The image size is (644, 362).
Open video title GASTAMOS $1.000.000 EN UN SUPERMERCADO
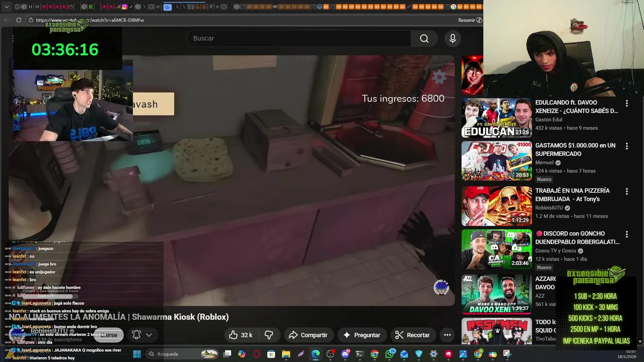(x=575, y=149)
